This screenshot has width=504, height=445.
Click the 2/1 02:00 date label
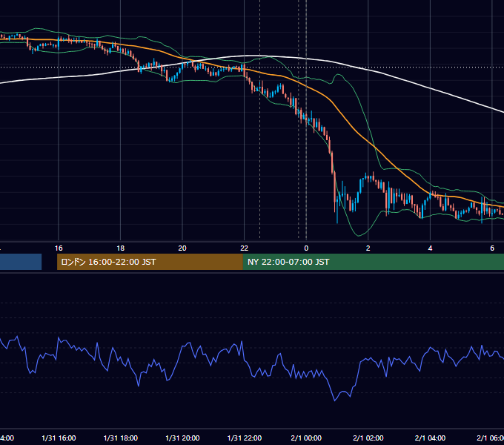368,438
